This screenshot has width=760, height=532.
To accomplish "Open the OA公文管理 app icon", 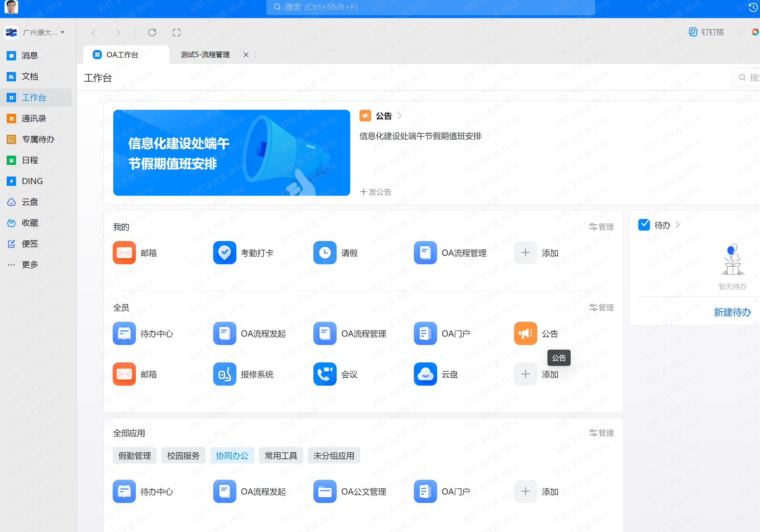I will 325,491.
